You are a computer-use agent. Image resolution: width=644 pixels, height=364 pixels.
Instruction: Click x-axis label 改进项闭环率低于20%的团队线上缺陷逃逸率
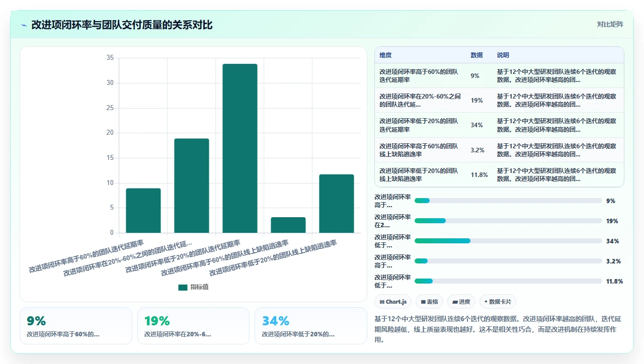(x=273, y=257)
